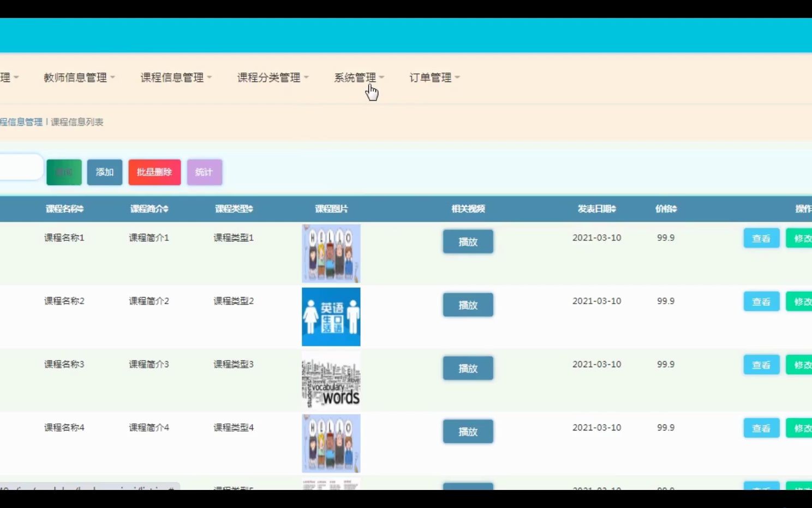The image size is (812, 508).
Task: Click the 课程图片 column header
Action: tap(331, 209)
